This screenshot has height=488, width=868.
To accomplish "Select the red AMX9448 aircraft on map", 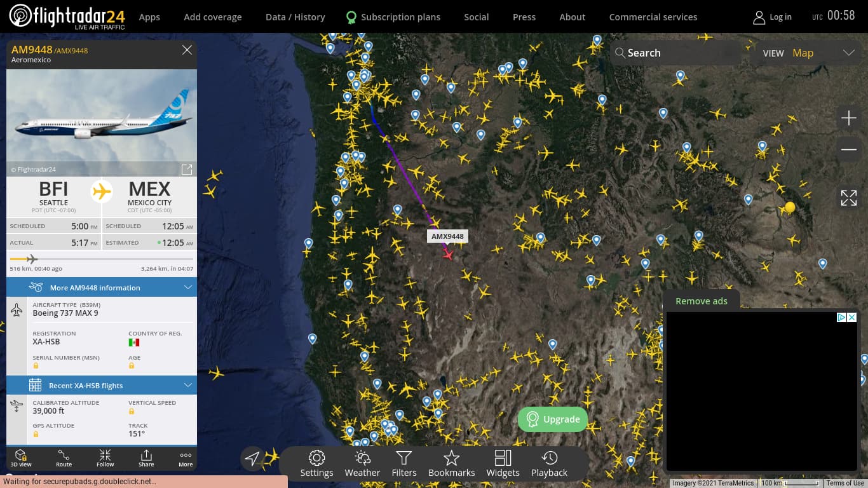I will [448, 254].
